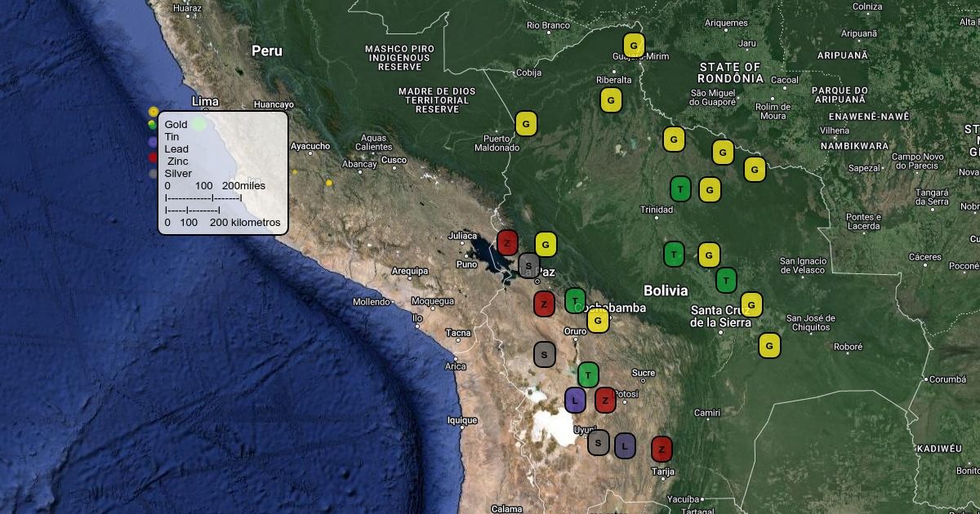Viewport: 980px width, 514px height.
Task: Click the Gold marker left of San Ignacio de Velasco
Action: click(x=709, y=255)
